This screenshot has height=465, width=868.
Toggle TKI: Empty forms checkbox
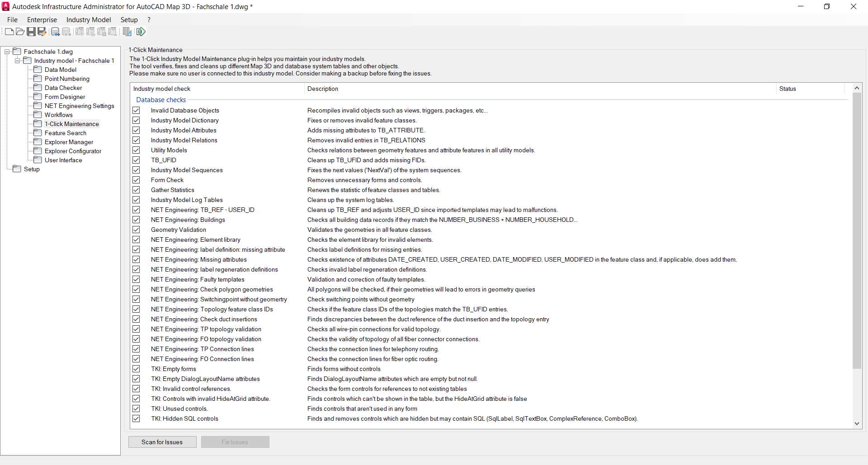click(136, 369)
